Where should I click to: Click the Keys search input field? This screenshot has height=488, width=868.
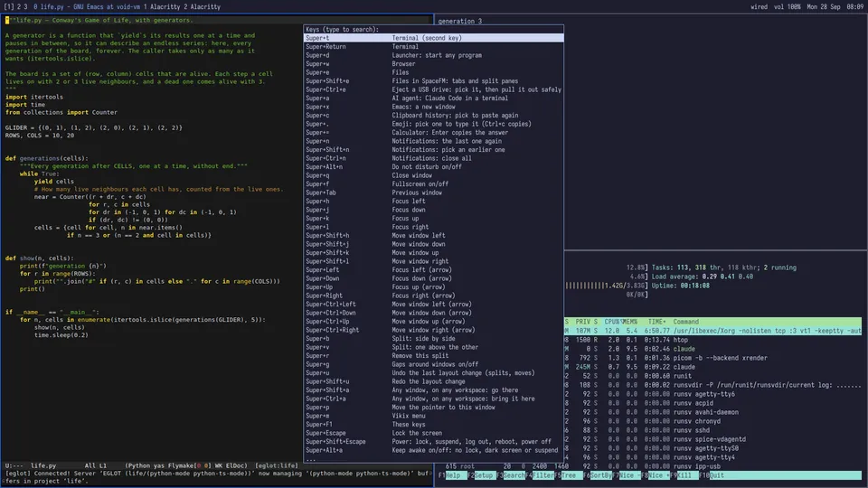click(433, 29)
